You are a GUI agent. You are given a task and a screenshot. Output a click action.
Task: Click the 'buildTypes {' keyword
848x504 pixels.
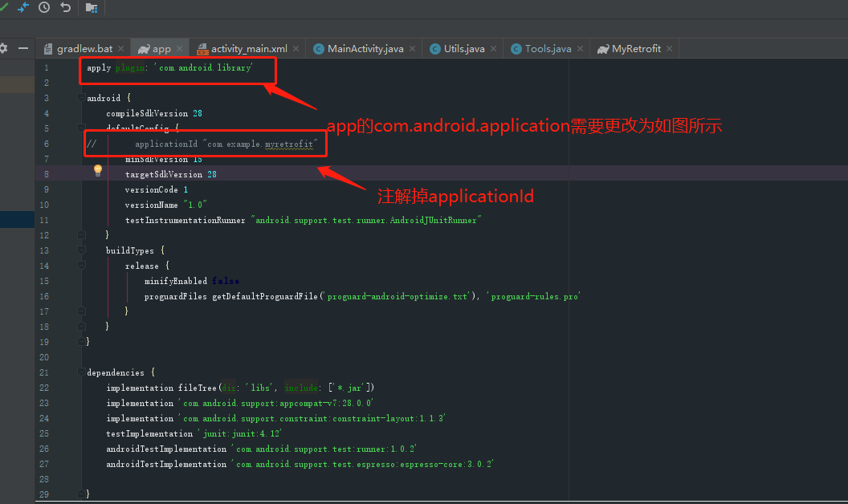pos(135,250)
